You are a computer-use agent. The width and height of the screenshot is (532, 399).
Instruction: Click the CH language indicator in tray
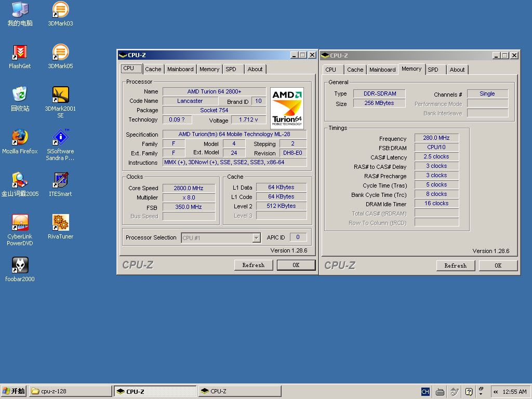pos(425,392)
